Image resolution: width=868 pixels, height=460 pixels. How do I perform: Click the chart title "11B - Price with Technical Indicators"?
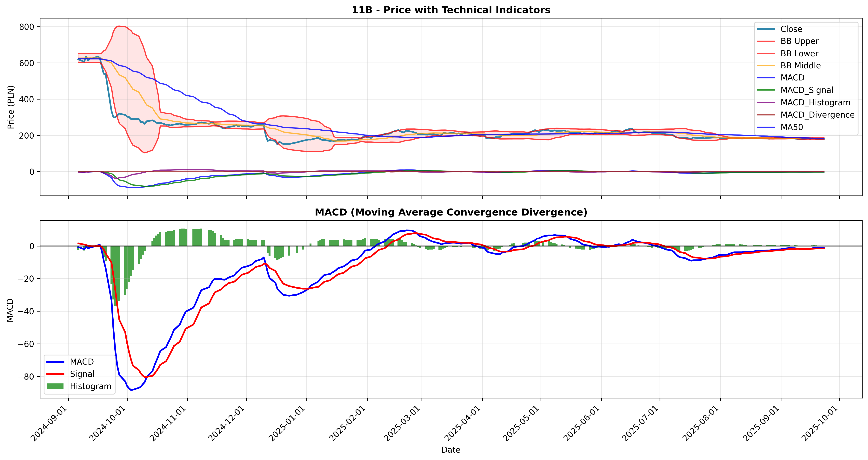point(451,10)
